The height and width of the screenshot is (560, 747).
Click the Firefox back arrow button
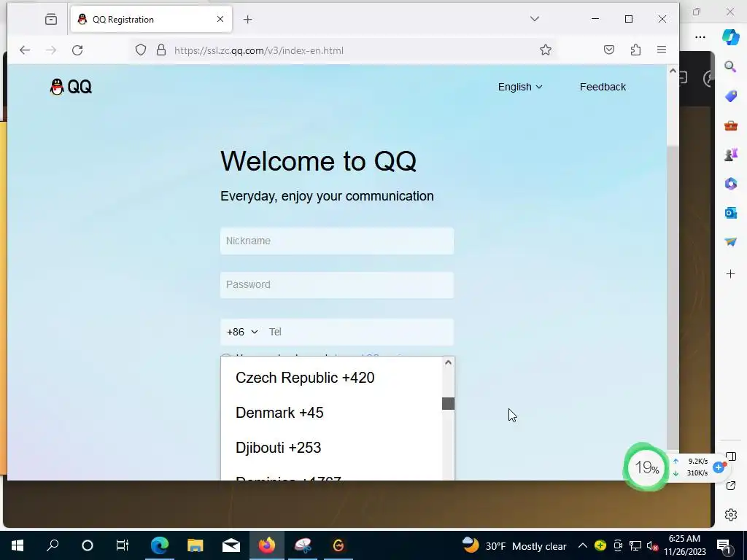click(x=25, y=50)
